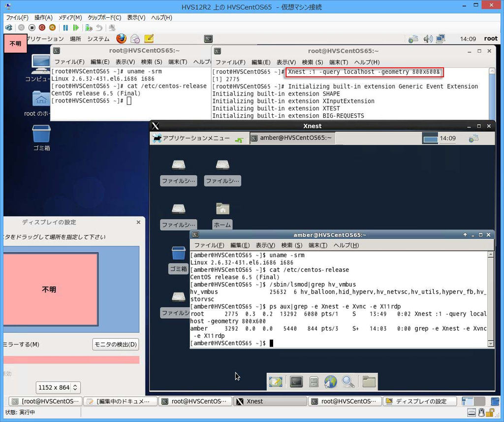This screenshot has height=422, width=504.
Task: Click the mouse icon in Hyper-V status bar
Action: click(x=481, y=412)
